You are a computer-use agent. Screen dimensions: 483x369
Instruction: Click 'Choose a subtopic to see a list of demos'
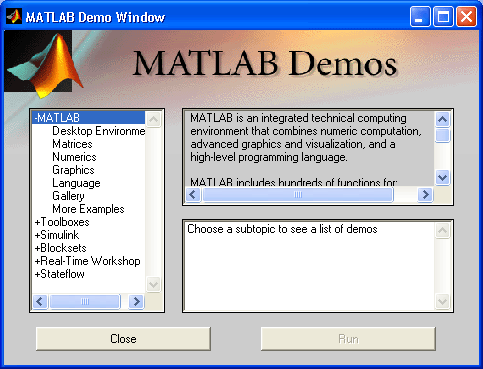tap(282, 229)
